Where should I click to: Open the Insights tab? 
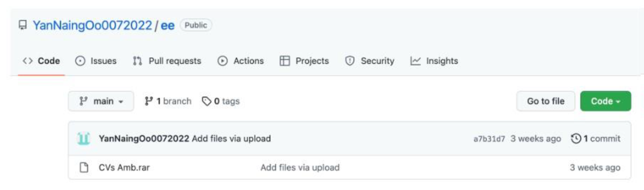coord(441,61)
